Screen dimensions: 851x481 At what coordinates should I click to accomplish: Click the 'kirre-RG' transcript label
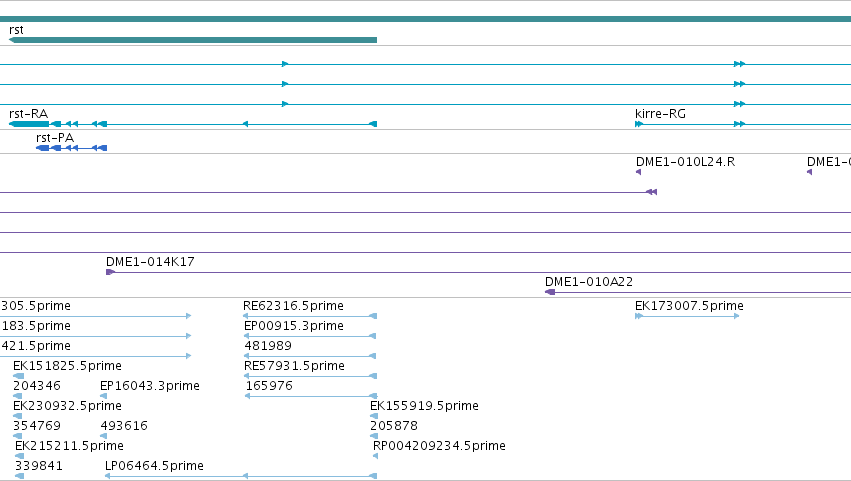click(x=661, y=113)
